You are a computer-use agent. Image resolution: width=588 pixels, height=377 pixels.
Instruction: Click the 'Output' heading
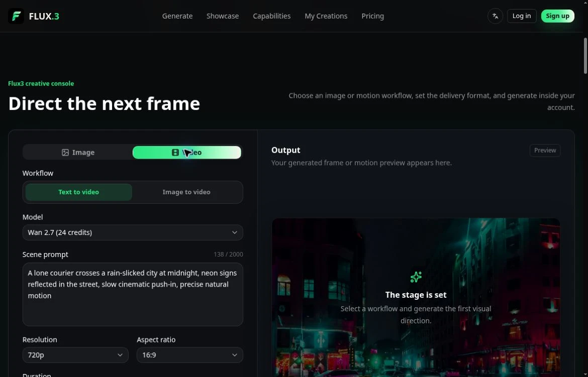286,150
